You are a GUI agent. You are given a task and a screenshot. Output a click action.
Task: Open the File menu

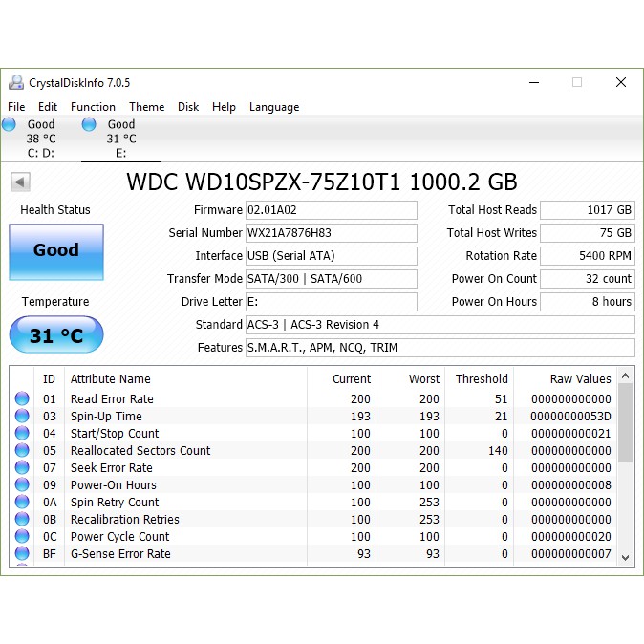(16, 107)
